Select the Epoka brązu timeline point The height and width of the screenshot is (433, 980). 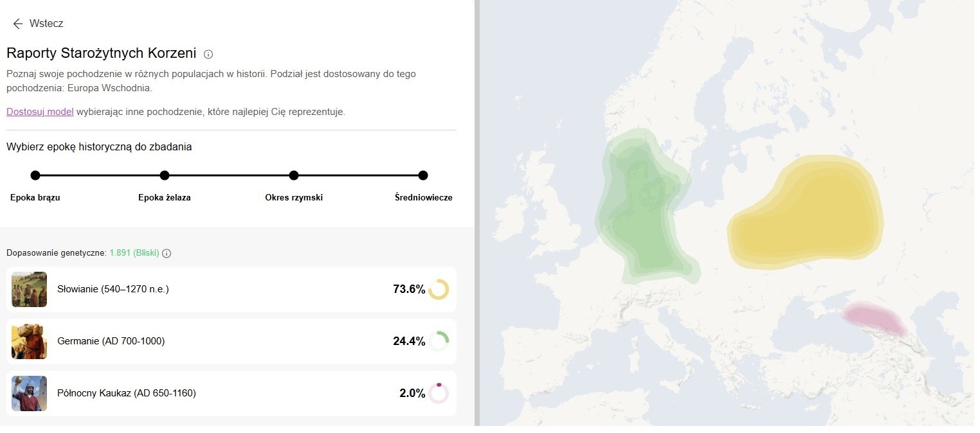coord(35,175)
